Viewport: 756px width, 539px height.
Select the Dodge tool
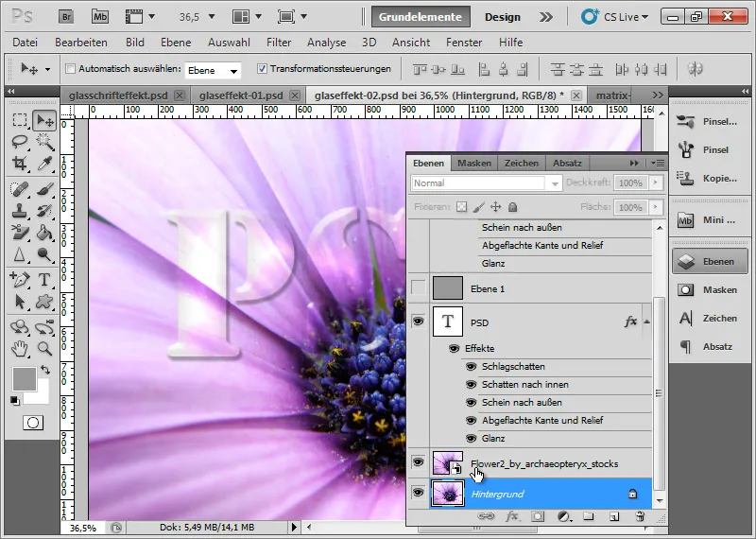click(44, 254)
